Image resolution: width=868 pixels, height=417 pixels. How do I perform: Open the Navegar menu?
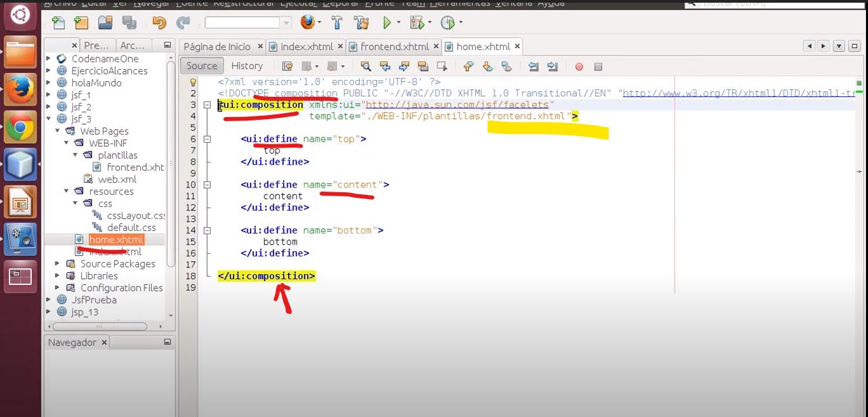[x=151, y=3]
